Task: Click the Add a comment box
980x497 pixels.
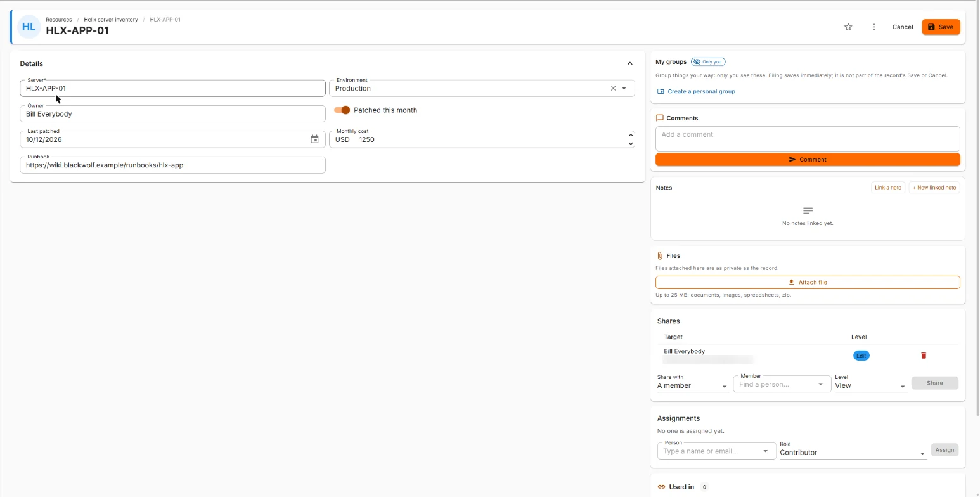Action: (x=808, y=139)
